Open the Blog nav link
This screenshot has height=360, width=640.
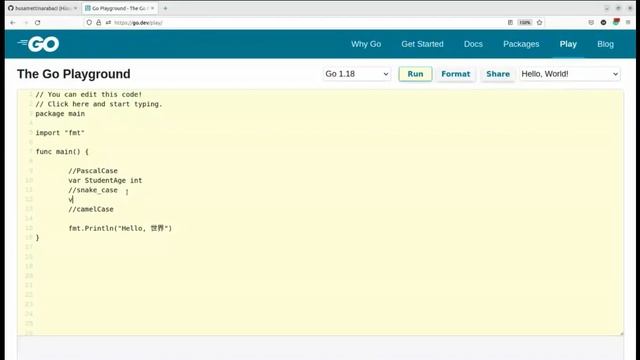coord(605,44)
